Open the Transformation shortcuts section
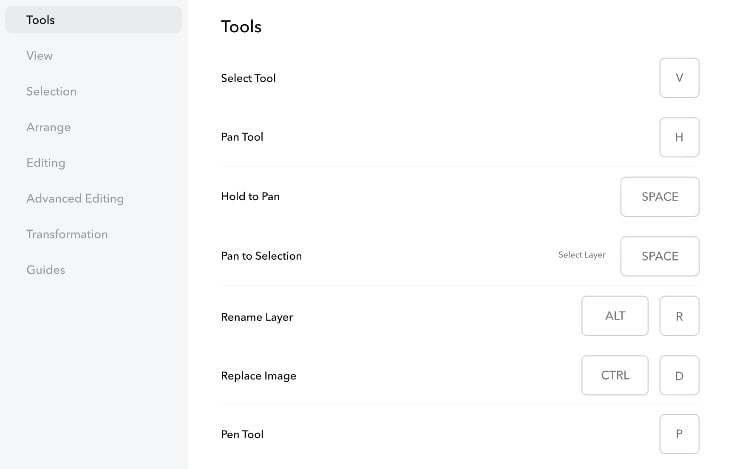Image resolution: width=731 pixels, height=469 pixels. click(x=67, y=234)
